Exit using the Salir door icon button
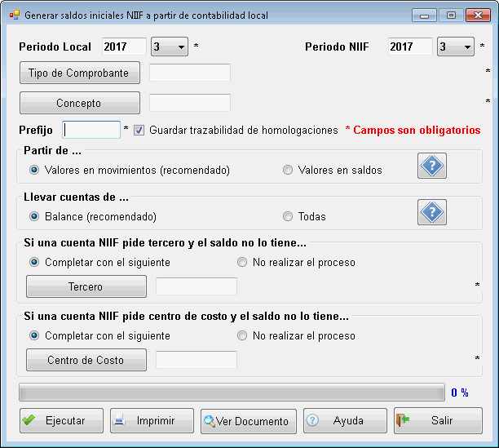Viewport: 499px width, 448px height. pyautogui.click(x=438, y=421)
